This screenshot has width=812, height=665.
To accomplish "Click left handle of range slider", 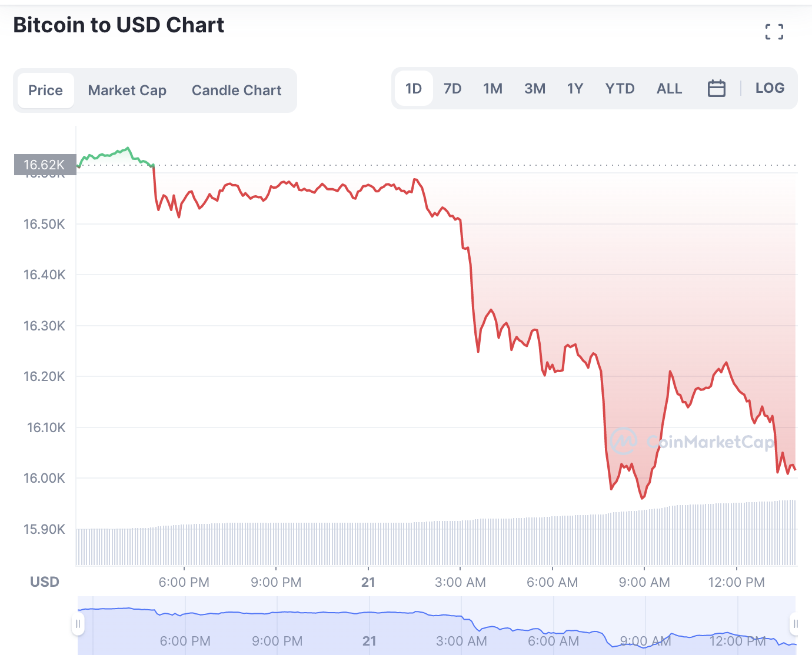I will (78, 624).
